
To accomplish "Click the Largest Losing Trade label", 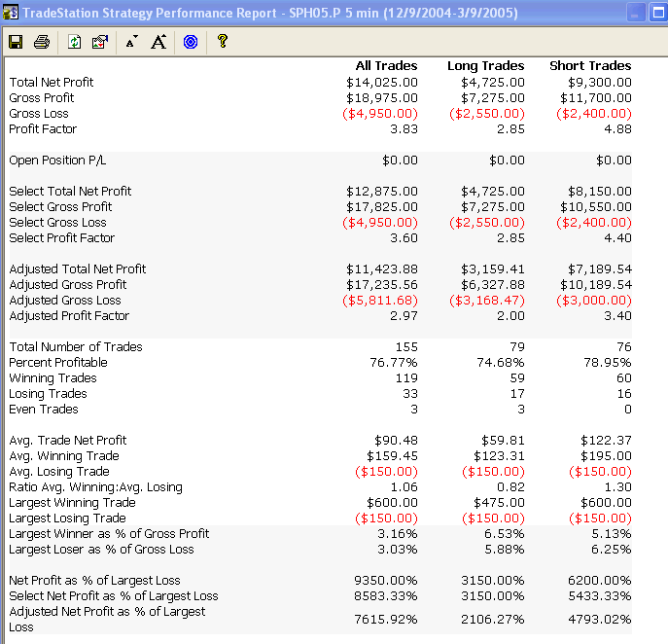I will [x=67, y=518].
